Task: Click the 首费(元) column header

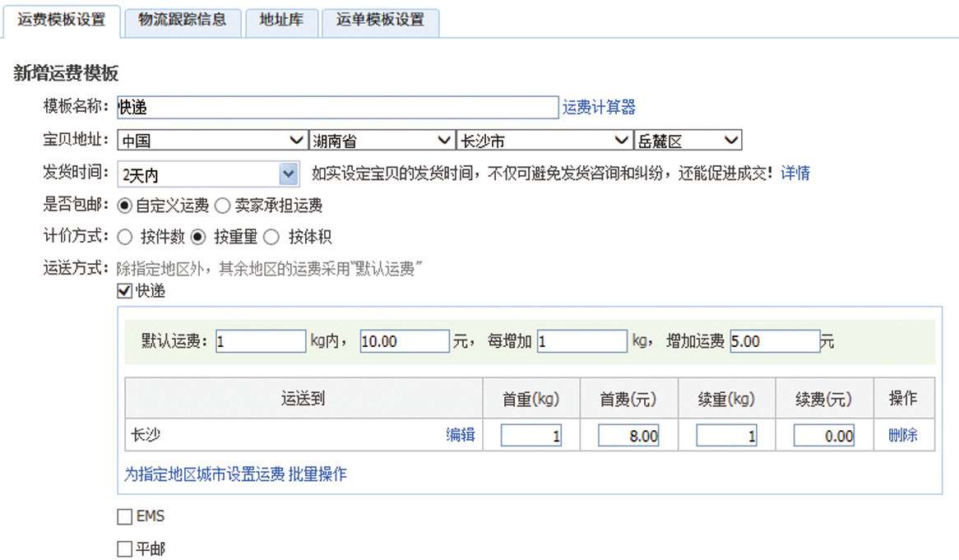Action: pyautogui.click(x=628, y=399)
